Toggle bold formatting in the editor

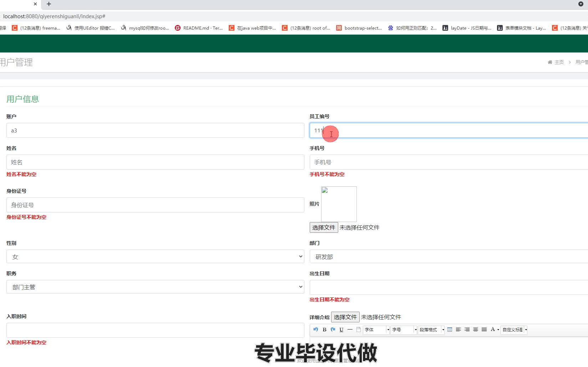tap(324, 330)
